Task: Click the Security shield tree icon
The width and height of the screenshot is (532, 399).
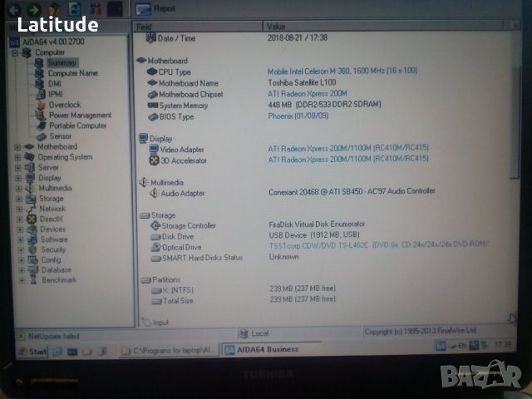Action: pyautogui.click(x=32, y=250)
